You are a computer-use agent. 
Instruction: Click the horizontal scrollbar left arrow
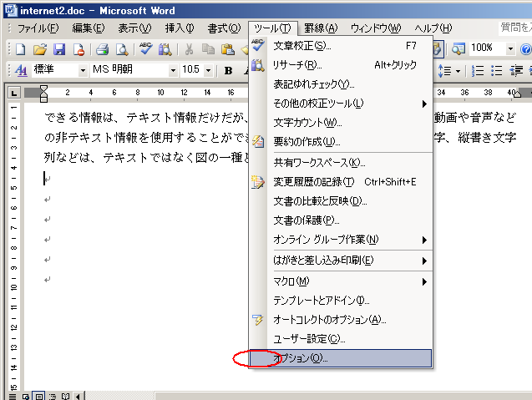79,397
